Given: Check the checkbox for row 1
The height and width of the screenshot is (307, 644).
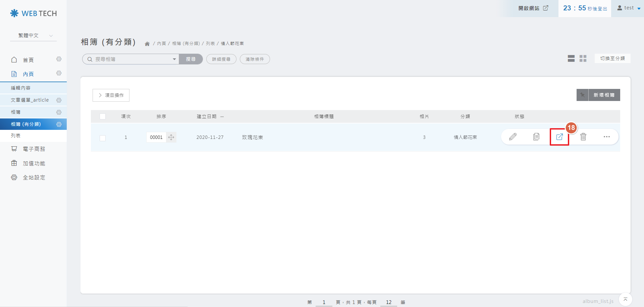Looking at the screenshot, I should (103, 138).
